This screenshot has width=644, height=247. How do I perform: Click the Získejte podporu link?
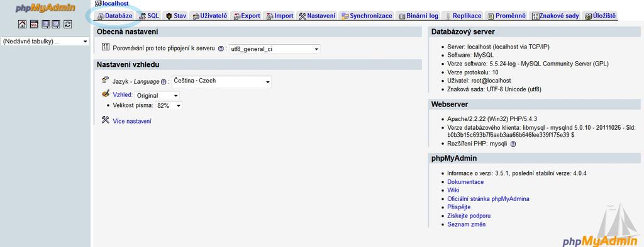[x=469, y=215]
